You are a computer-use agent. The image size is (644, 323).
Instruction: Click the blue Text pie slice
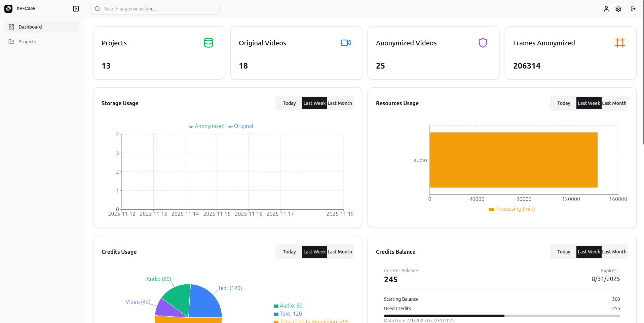coord(205,302)
